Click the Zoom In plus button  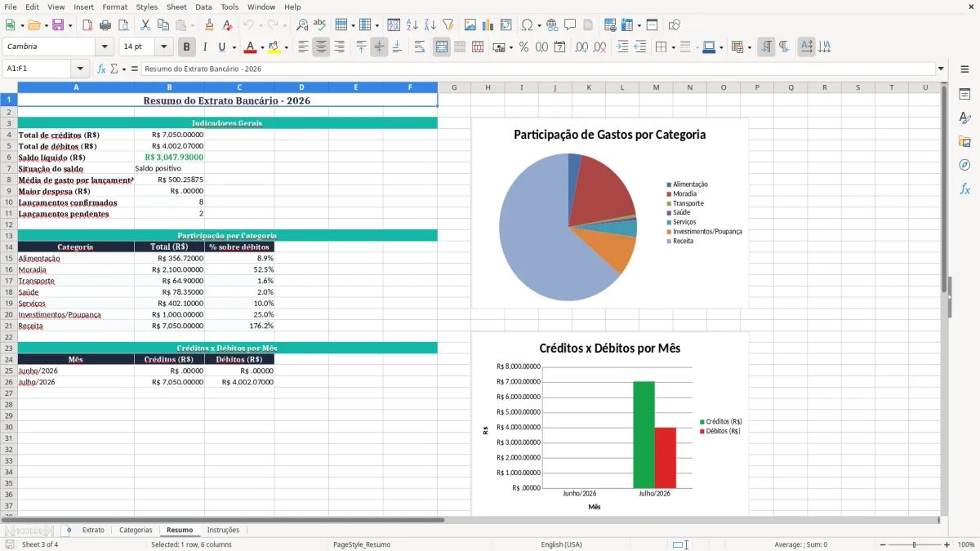pos(947,544)
